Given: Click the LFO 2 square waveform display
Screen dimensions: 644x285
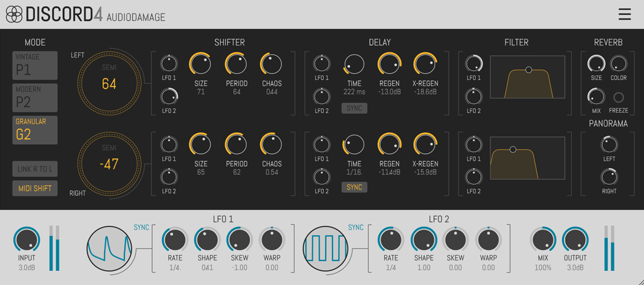Looking at the screenshot, I should (326, 249).
